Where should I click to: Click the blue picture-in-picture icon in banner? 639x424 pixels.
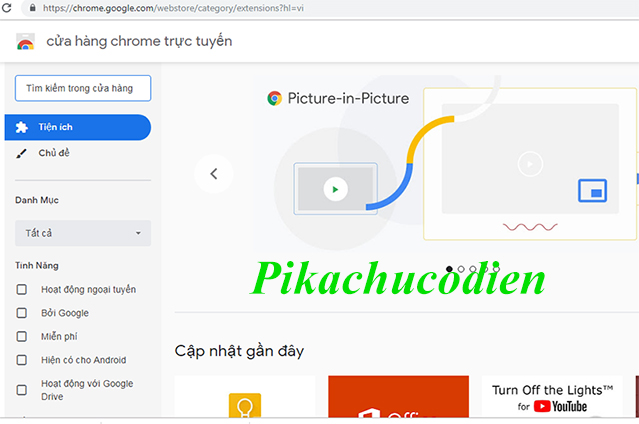592,190
